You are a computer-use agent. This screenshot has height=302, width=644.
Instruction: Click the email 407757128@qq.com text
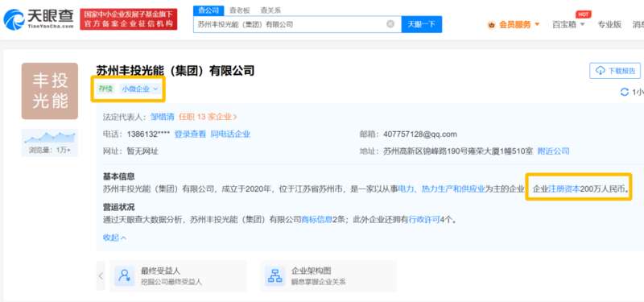[x=419, y=134]
